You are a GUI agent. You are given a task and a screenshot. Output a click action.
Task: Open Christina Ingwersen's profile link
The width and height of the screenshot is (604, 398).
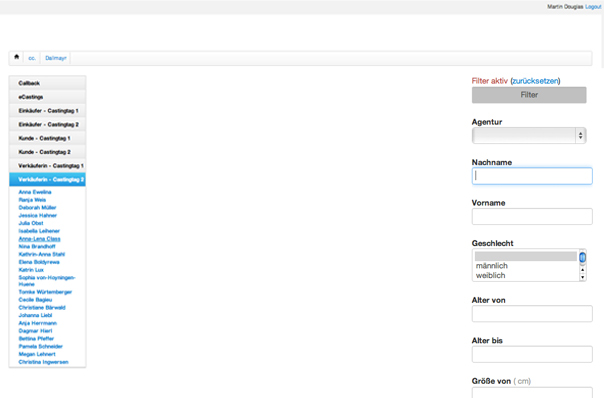(44, 362)
